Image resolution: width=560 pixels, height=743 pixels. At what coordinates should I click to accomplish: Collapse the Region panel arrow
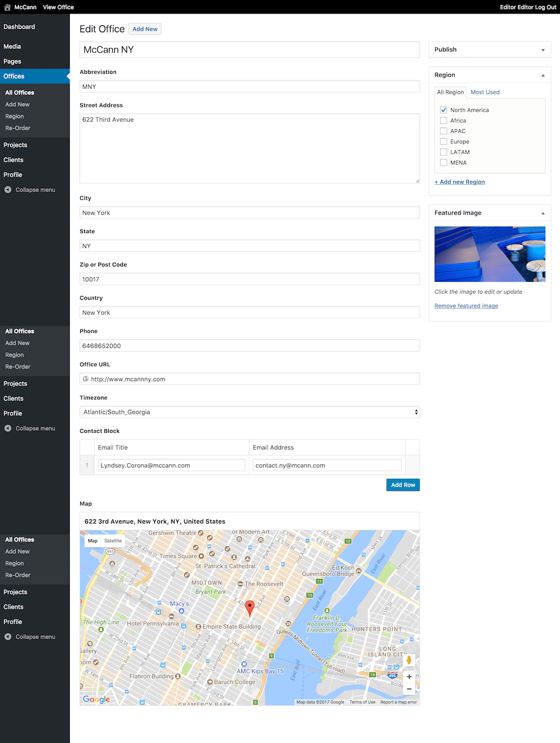point(543,75)
